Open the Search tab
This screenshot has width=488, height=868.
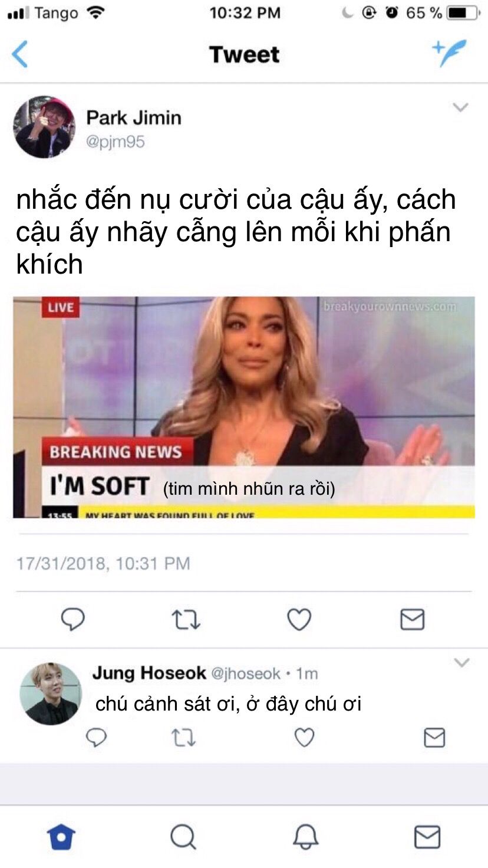[183, 836]
